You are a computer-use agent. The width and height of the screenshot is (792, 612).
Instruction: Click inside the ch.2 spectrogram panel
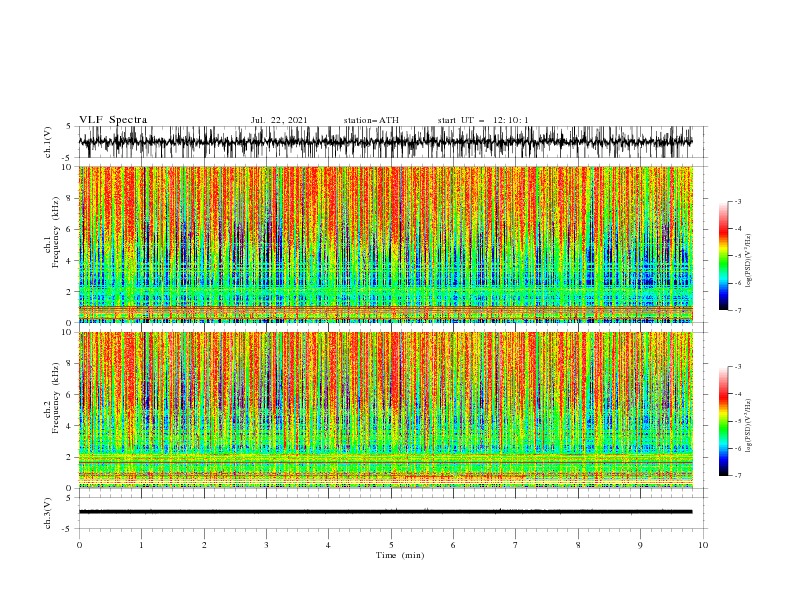click(x=385, y=410)
